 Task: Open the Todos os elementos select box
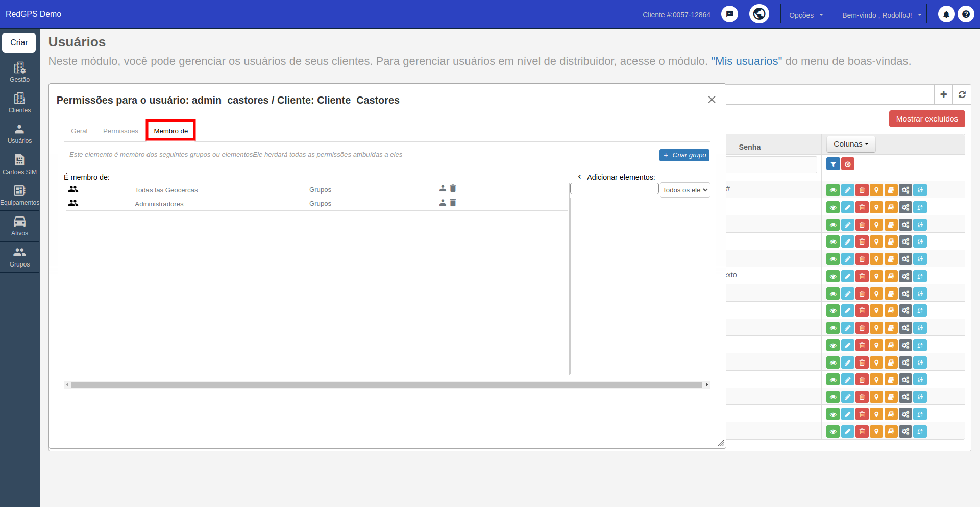685,190
